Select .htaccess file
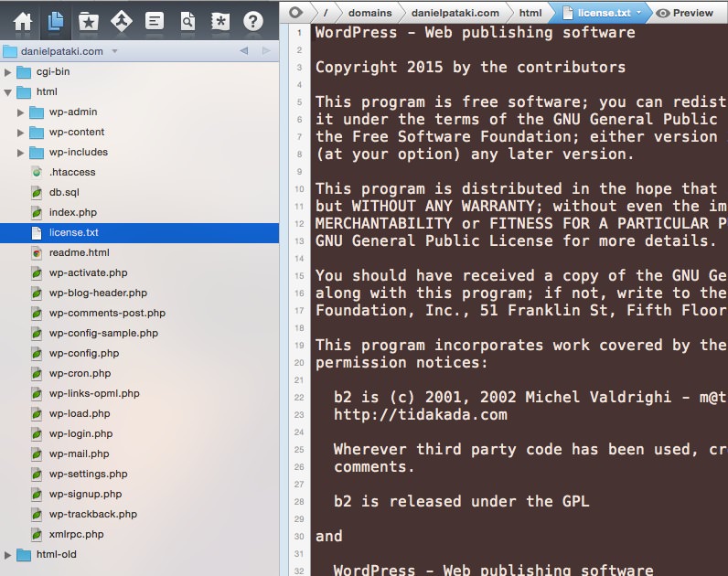The width and height of the screenshot is (728, 576). pos(139,172)
